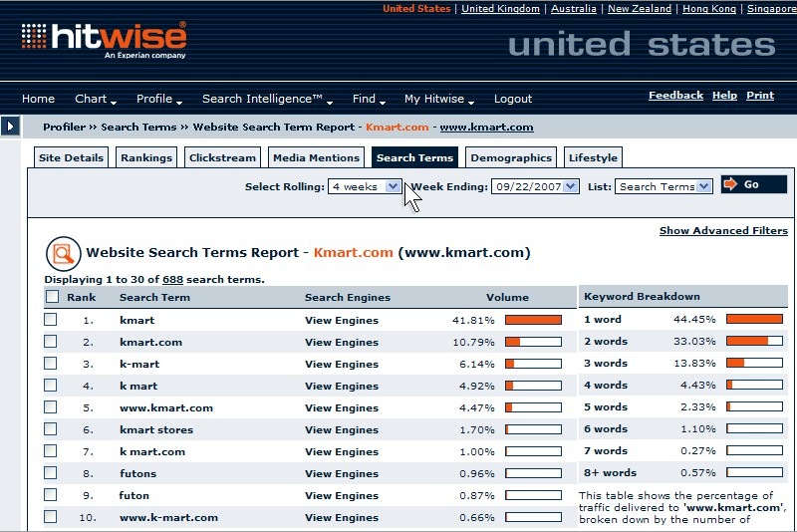The height and width of the screenshot is (532, 797).
Task: Click the Print link
Action: pos(760,95)
